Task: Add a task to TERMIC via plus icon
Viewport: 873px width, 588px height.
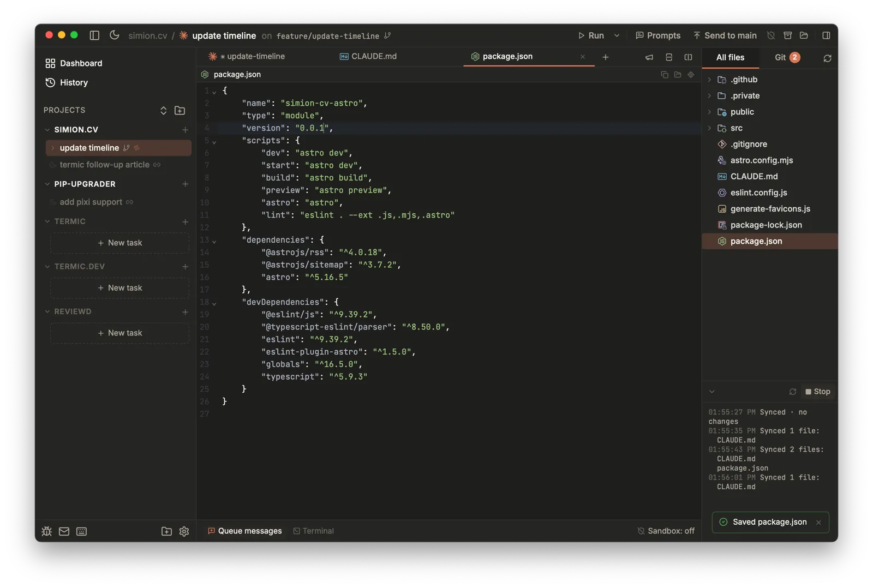Action: pos(185,221)
